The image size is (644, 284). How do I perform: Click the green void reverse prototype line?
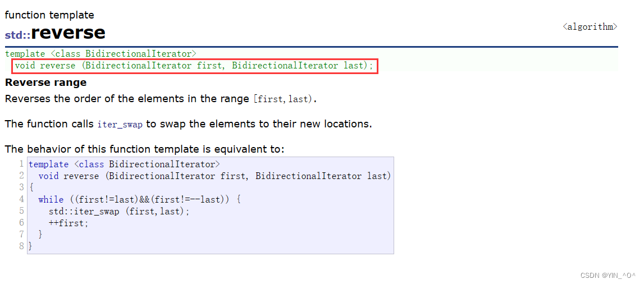[x=194, y=66]
